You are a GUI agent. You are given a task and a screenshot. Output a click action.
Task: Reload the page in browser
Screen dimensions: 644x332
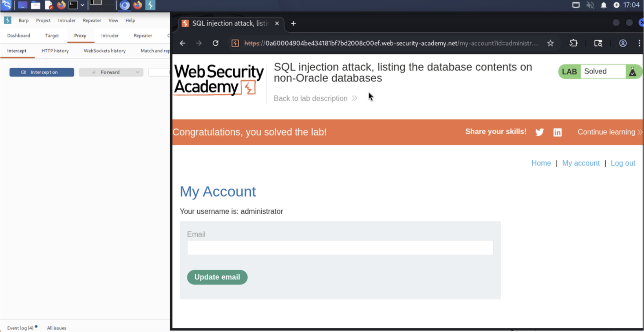click(216, 43)
